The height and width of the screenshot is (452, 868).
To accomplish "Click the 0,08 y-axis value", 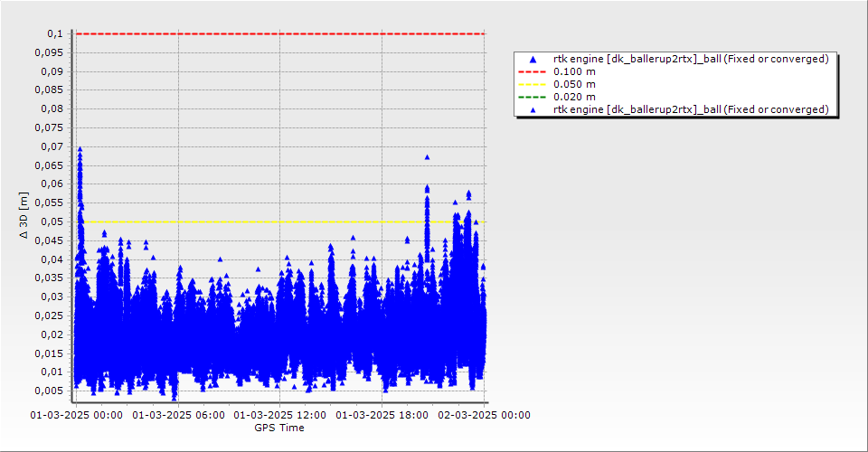I will (52, 109).
